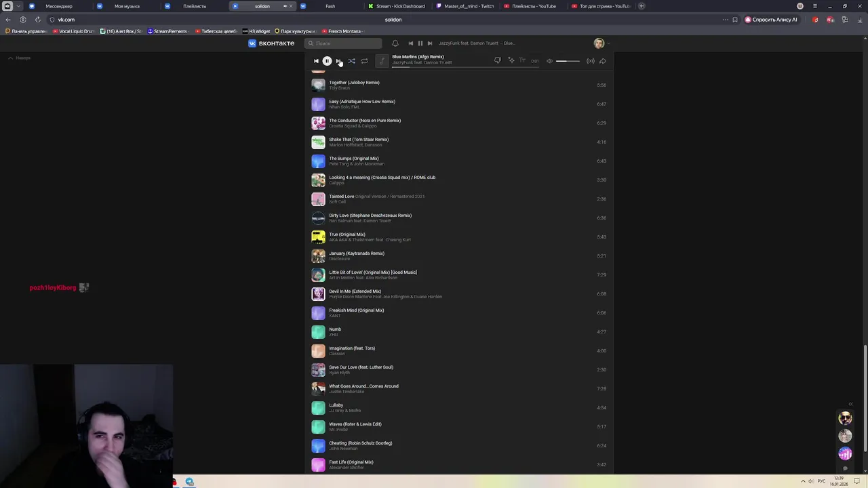The height and width of the screenshot is (488, 868).
Task: Focus the VK search field
Action: 343,43
